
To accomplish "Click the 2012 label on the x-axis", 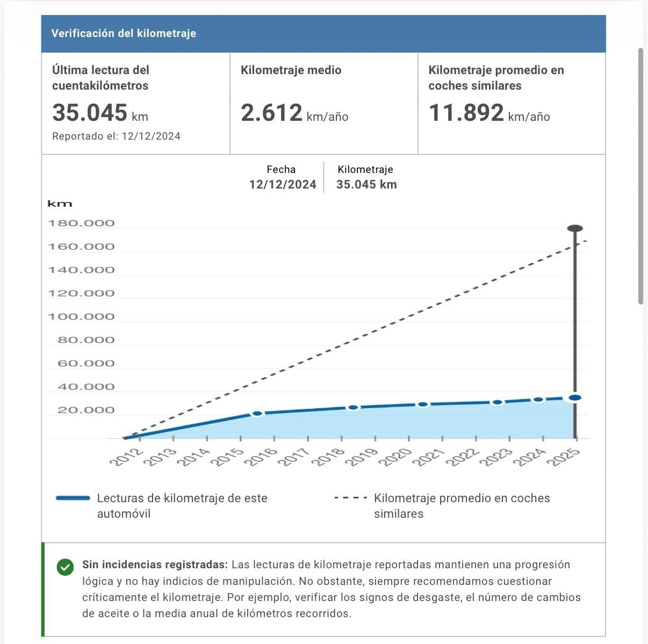I will pyautogui.click(x=126, y=459).
